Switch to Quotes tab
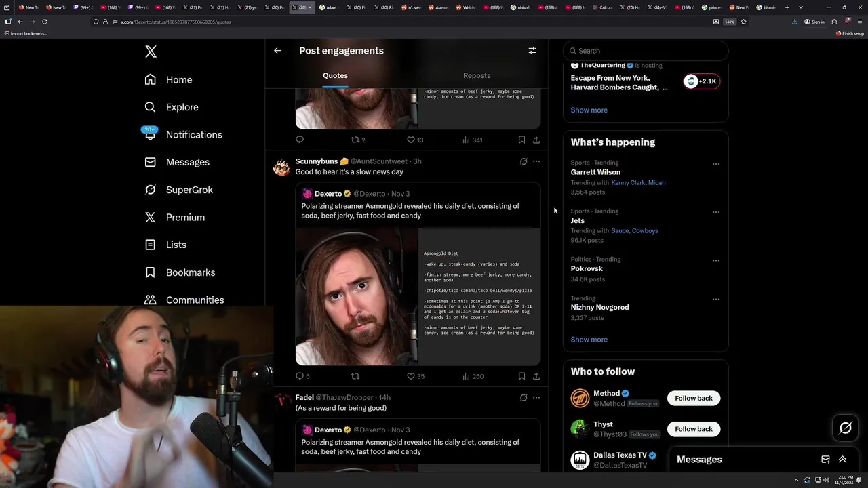The width and height of the screenshot is (868, 488). [x=335, y=76]
